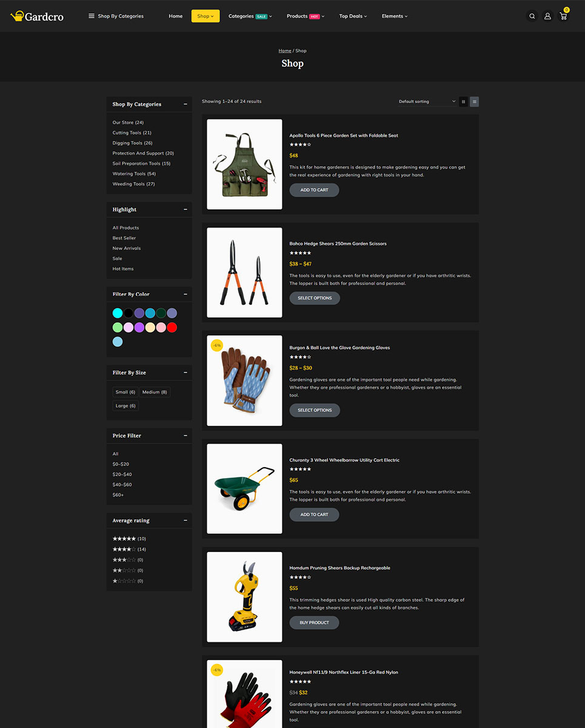585x728 pixels.
Task: Select the Medium size filter
Action: 155,392
